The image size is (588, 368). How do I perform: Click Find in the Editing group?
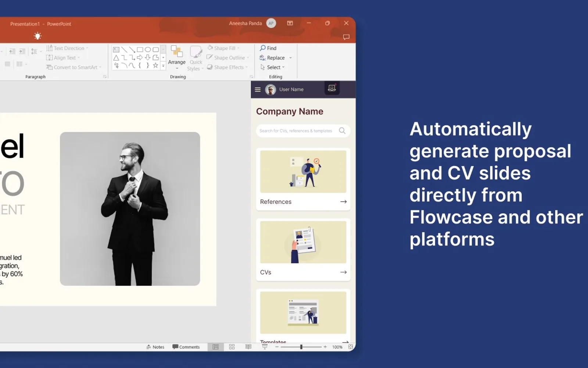click(x=268, y=48)
